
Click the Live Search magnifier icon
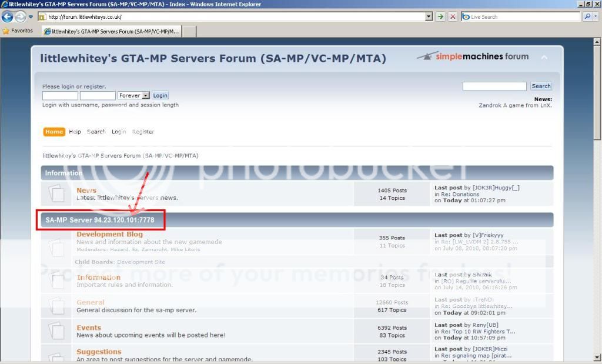587,16
